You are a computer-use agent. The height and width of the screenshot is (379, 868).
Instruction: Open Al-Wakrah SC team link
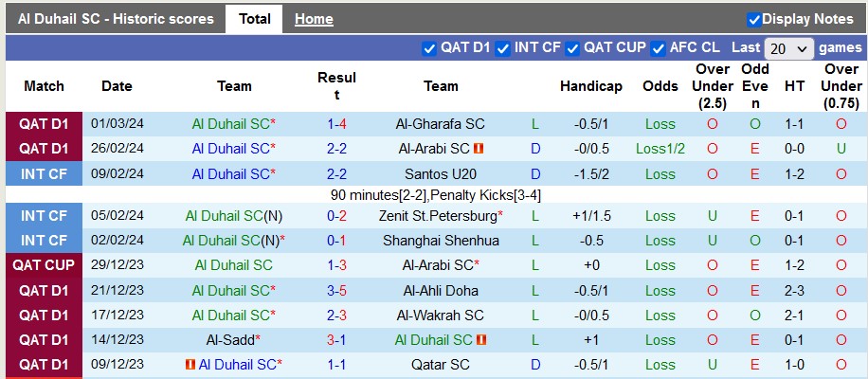click(441, 316)
